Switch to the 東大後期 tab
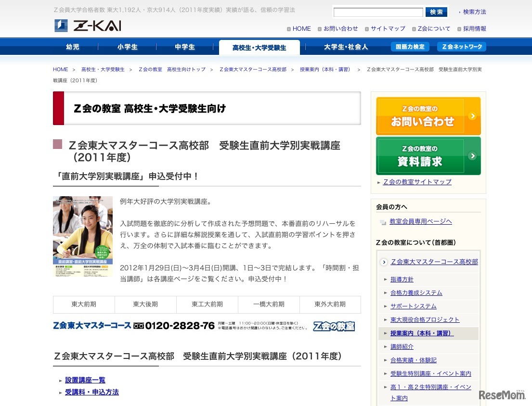Viewport: 532px width, 406px height. (145, 304)
